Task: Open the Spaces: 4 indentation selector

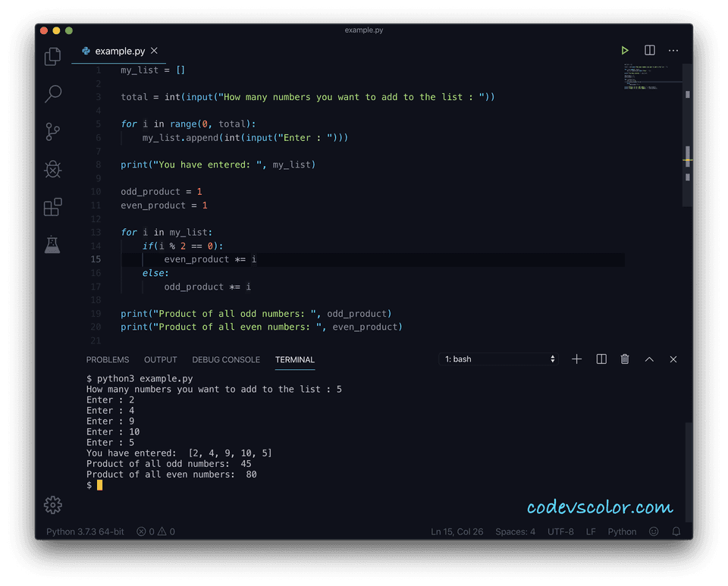Action: tap(516, 531)
